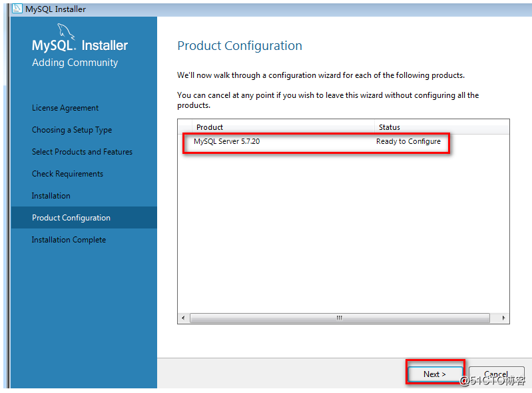Click the MySQL dolphin logo
The width and height of the screenshot is (532, 393).
coord(66,31)
